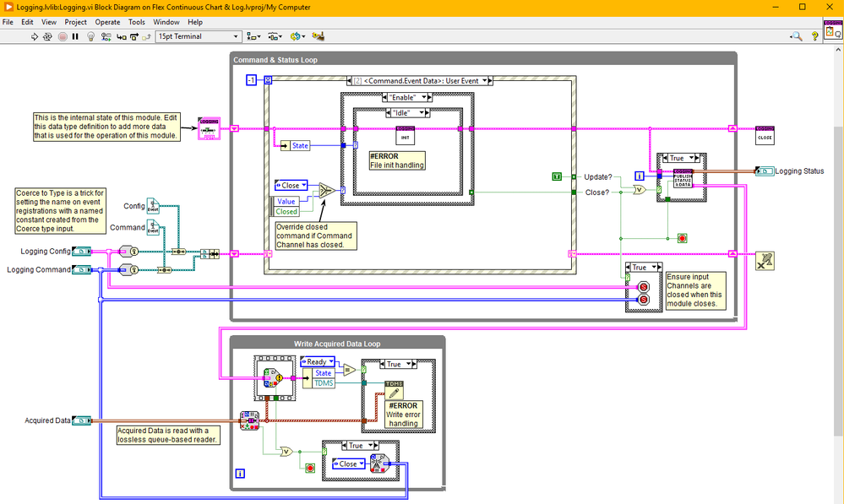Click the Logging INIT subVI node
The image size is (844, 504).
(406, 134)
